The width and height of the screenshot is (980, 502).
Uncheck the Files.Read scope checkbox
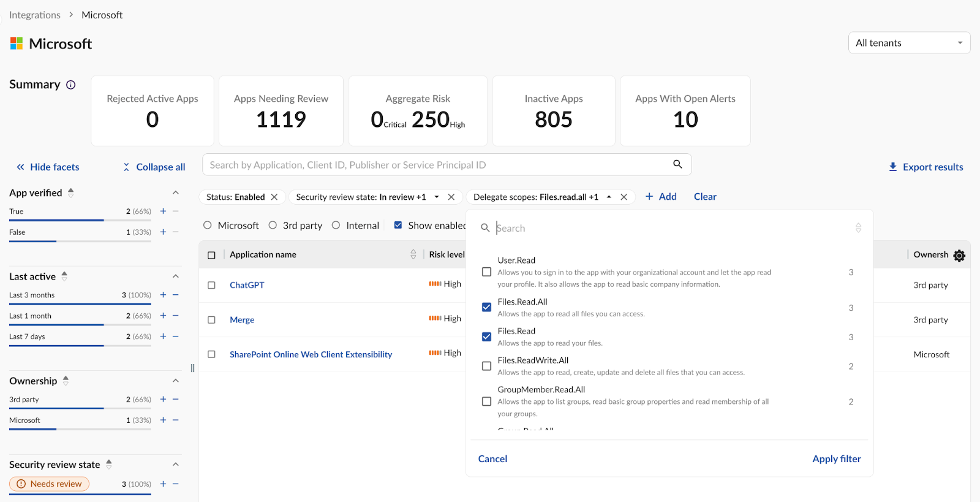coord(487,337)
